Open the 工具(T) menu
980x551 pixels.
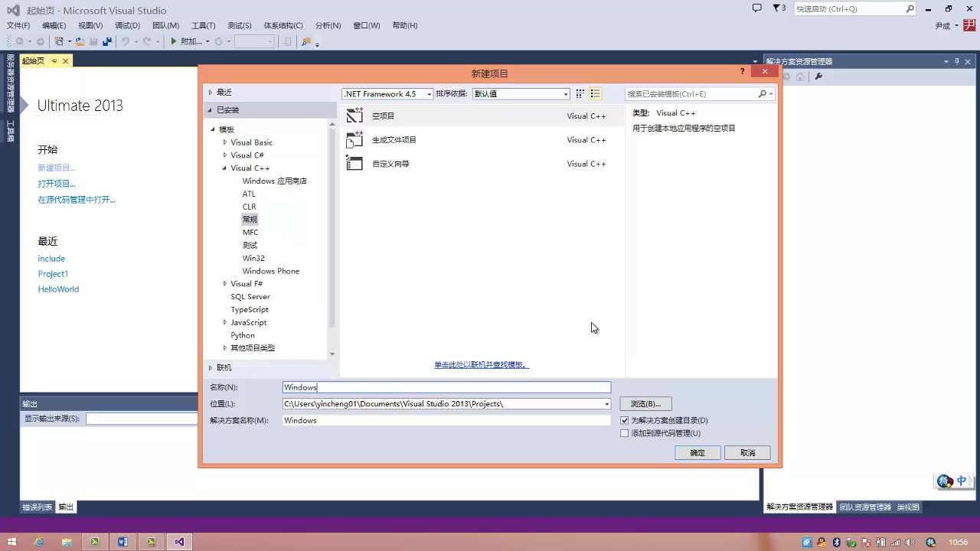point(203,25)
